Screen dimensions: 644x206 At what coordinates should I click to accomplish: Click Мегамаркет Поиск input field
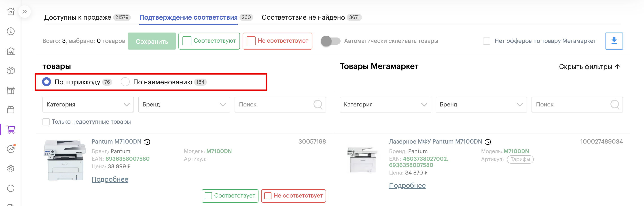pos(577,104)
